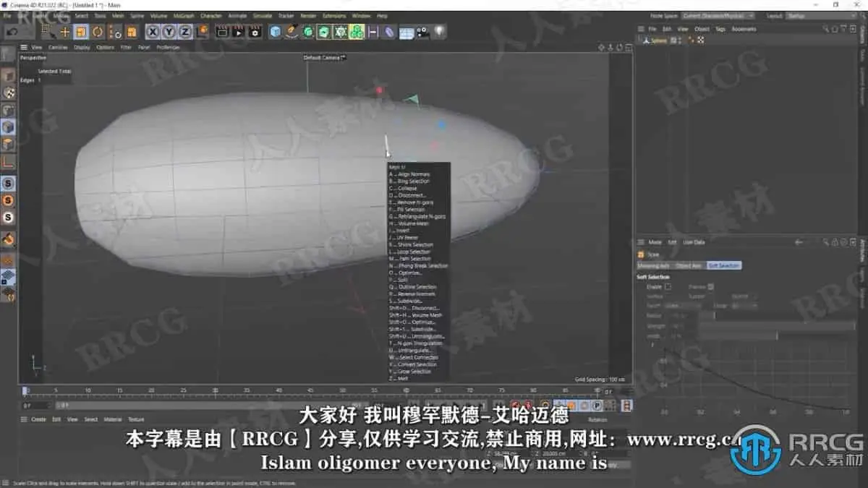Click Attribute Manager back arrow
This screenshot has width=868, height=488.
[799, 242]
